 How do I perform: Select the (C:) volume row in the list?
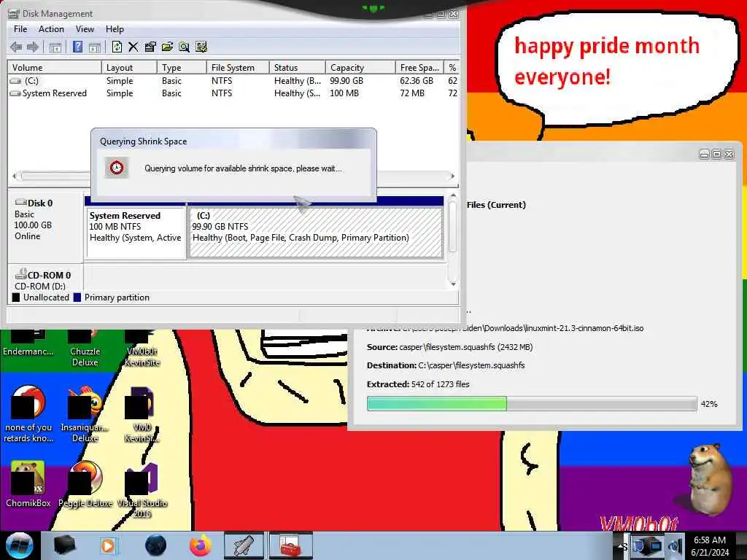pos(233,81)
